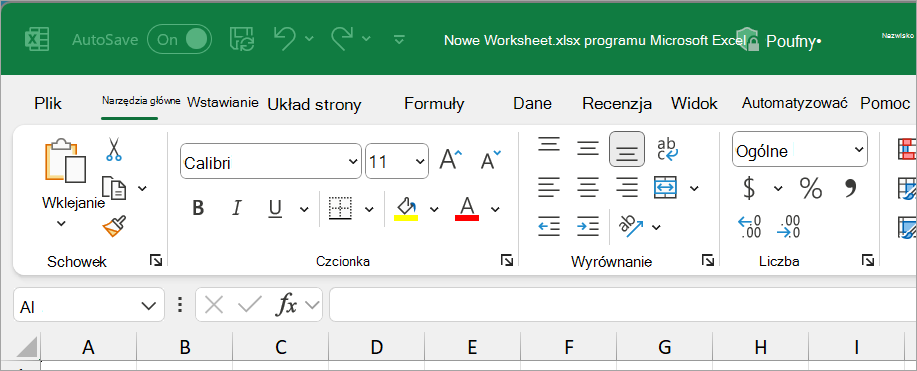Toggle underline formatting
Viewport: 917px width, 371px height.
coord(275,208)
